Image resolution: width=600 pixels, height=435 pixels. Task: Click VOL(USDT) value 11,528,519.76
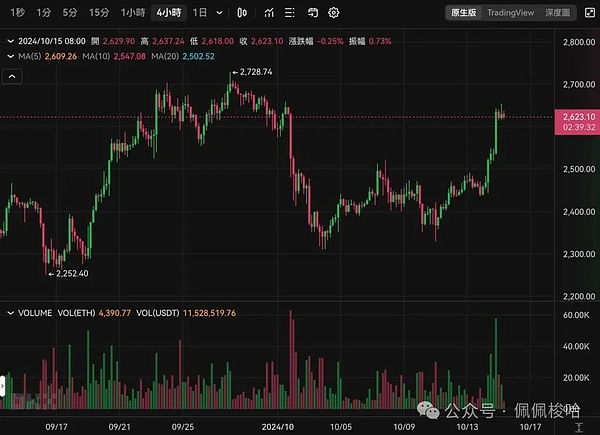coord(209,313)
